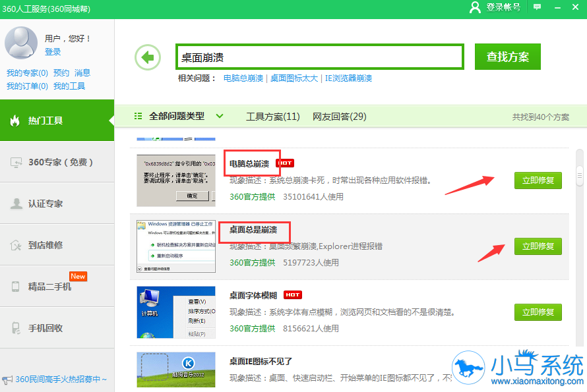Open the 桌面IE图标不见了 thumbnail
The height and width of the screenshot is (392, 587).
tap(176, 370)
